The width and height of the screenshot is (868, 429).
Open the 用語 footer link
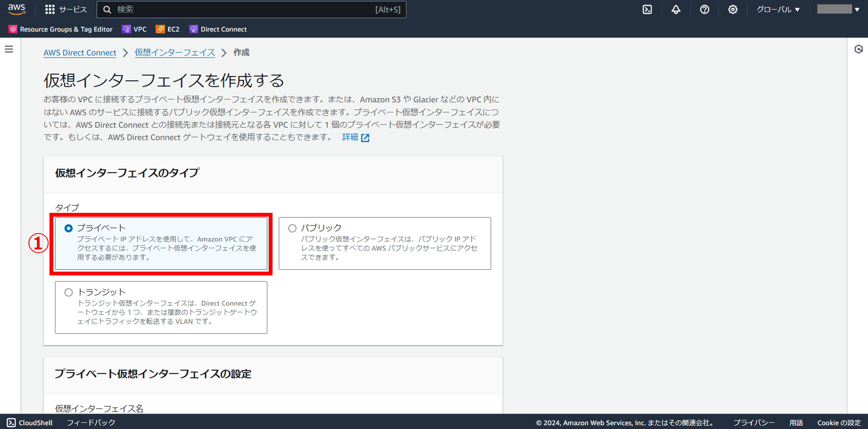[x=796, y=423]
